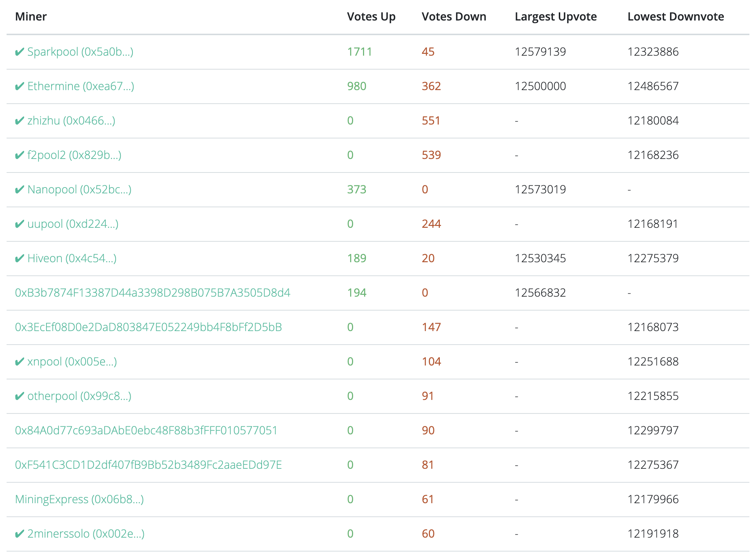Open the otherpool (0x99c8...) miner link
The height and width of the screenshot is (553, 756).
coord(79,396)
